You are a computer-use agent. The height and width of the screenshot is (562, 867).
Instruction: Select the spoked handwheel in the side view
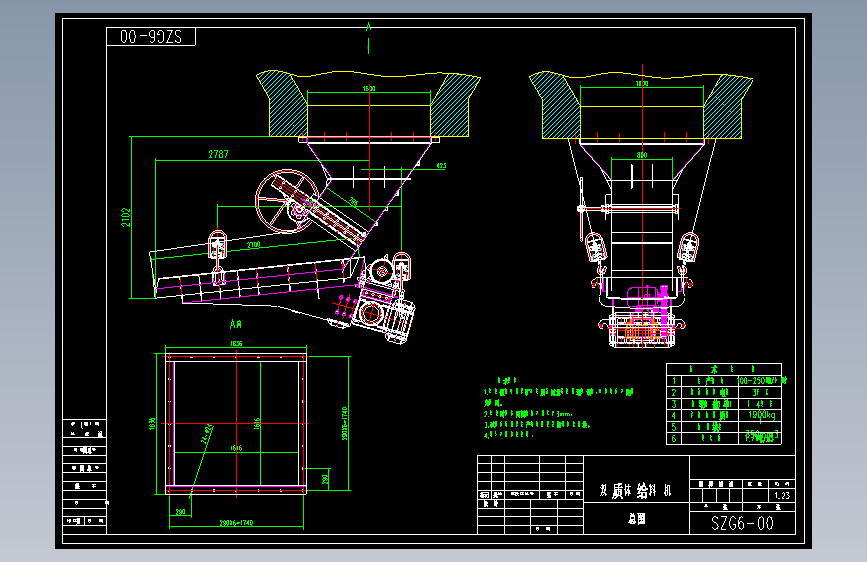(x=287, y=201)
